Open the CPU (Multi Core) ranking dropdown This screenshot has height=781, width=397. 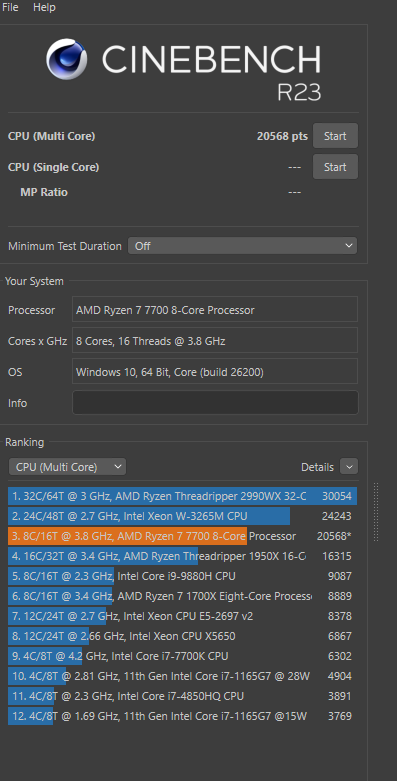pos(67,467)
